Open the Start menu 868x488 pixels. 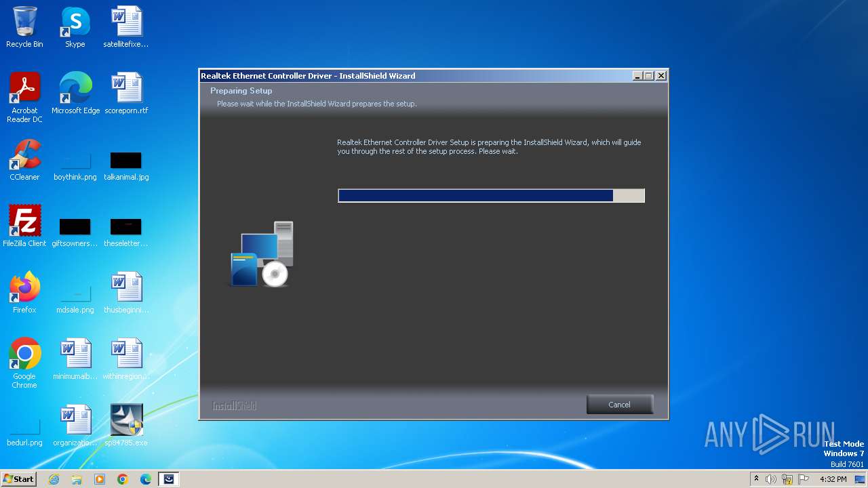click(x=19, y=479)
